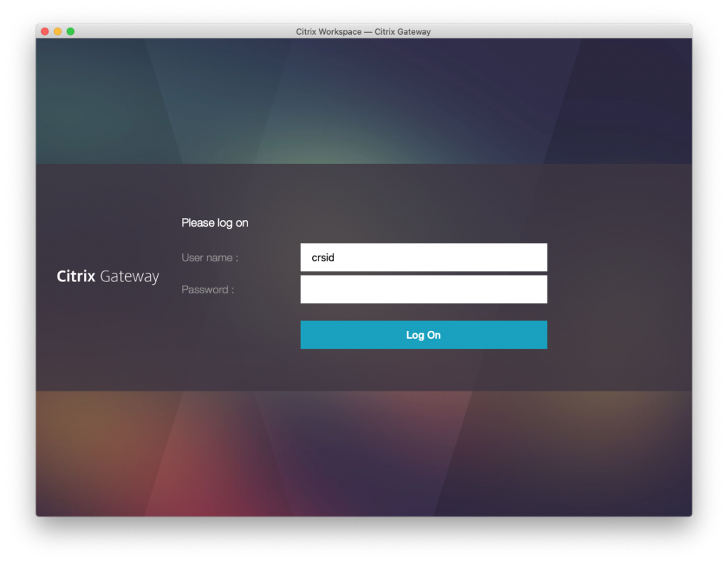
Task: Minimize the Citrix Workspace window
Action: point(58,31)
